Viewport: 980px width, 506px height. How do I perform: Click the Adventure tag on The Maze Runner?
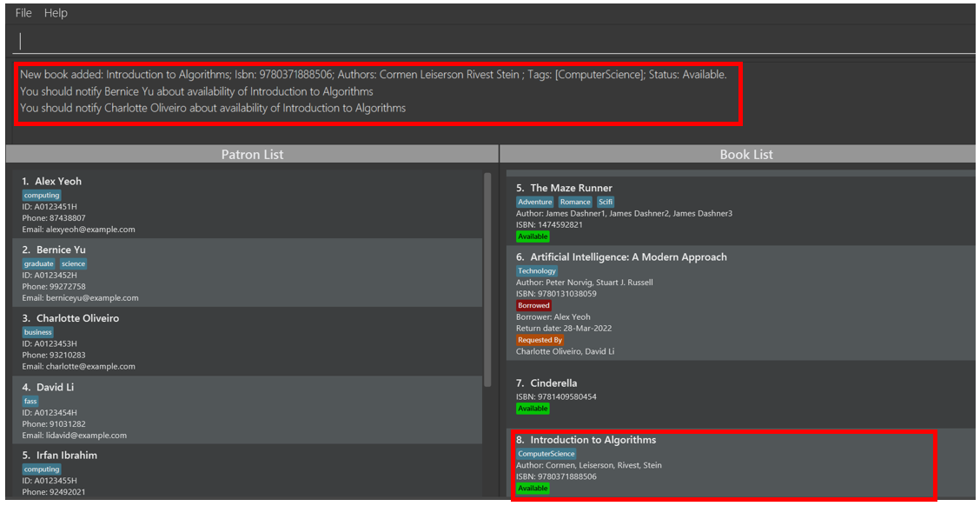click(535, 202)
